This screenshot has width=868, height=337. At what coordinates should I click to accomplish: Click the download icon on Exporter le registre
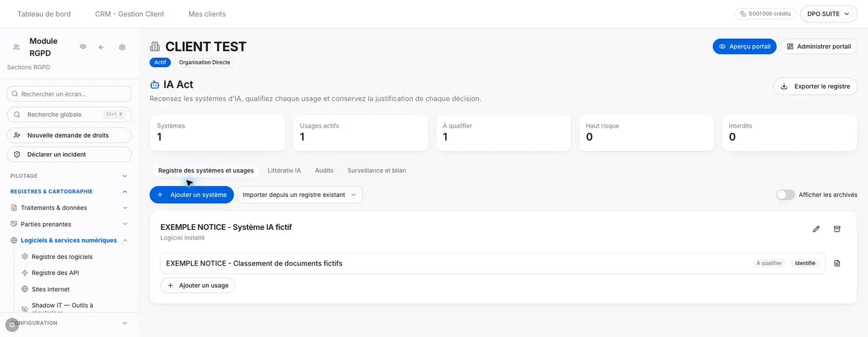[784, 86]
